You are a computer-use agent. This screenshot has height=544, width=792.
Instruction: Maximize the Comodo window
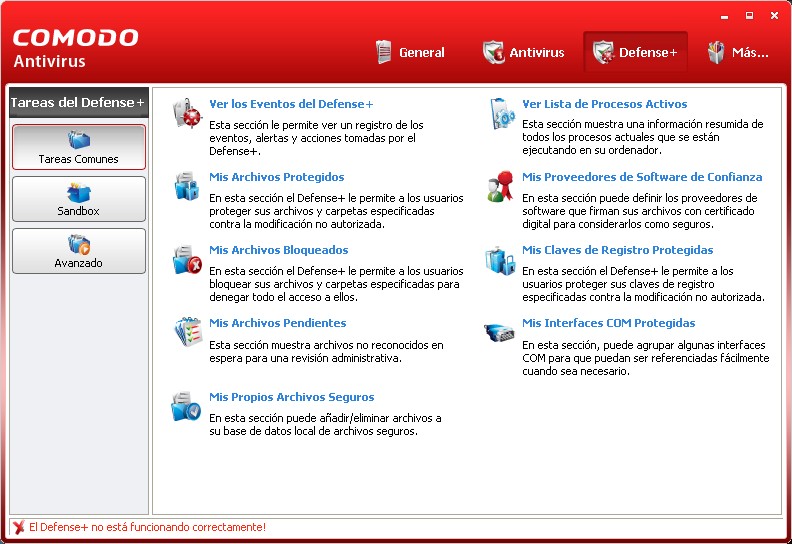click(750, 16)
